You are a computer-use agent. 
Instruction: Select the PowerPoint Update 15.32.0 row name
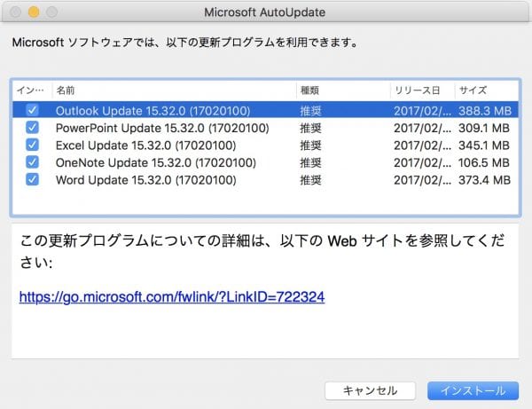(x=162, y=129)
